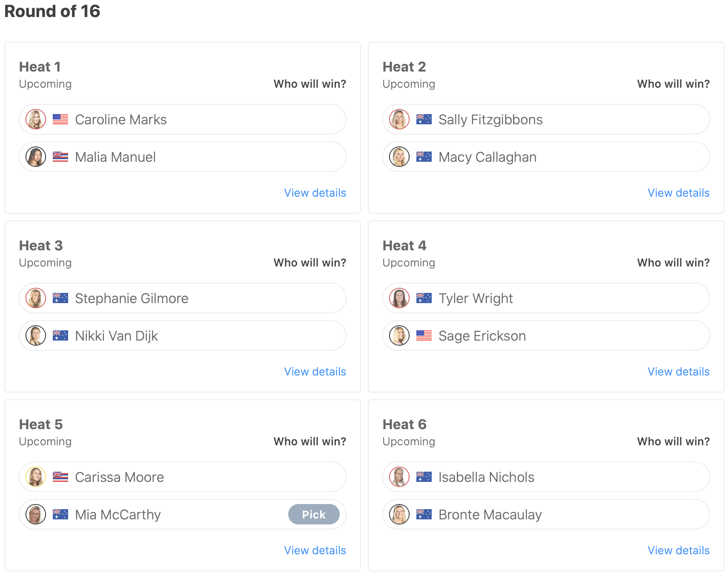Click Caroline Marks' avatar photo
The width and height of the screenshot is (728, 573).
(36, 119)
